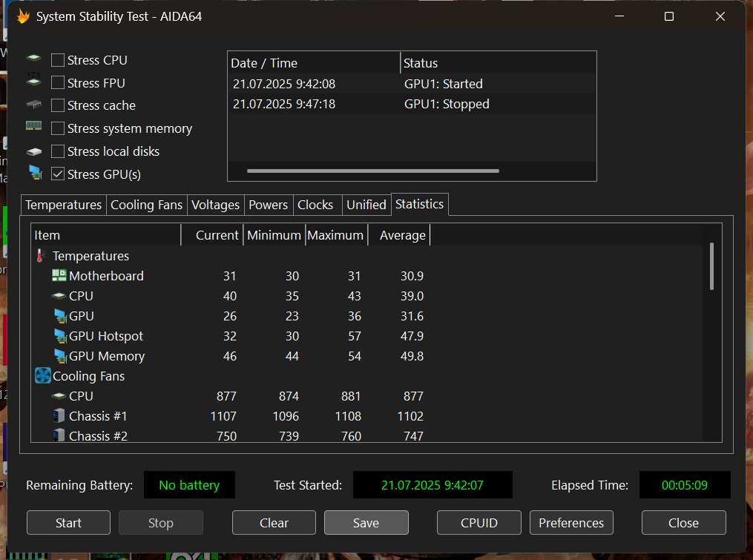Click the GPU Hotspot row icon

[60, 336]
